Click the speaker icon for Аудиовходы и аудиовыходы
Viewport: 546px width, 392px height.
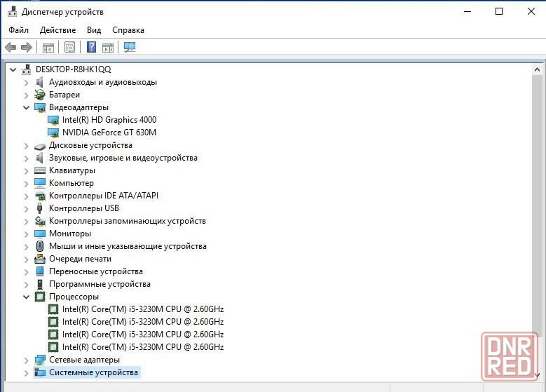click(x=40, y=82)
